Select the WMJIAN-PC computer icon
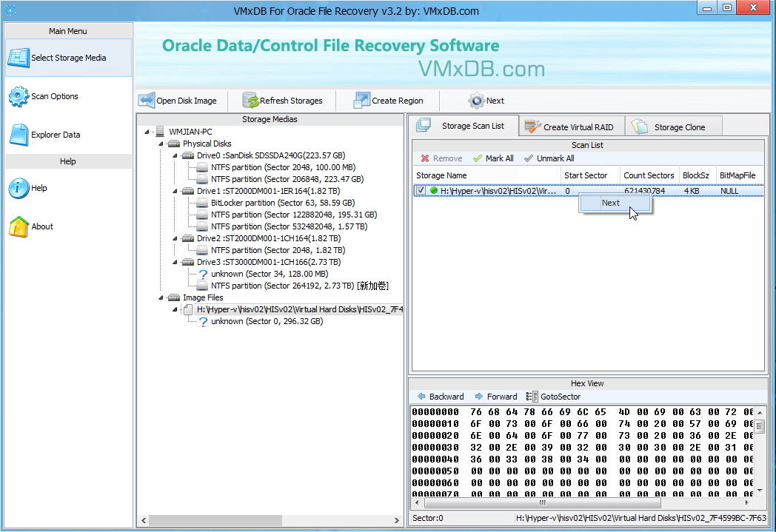Image resolution: width=776 pixels, height=532 pixels. (x=160, y=132)
